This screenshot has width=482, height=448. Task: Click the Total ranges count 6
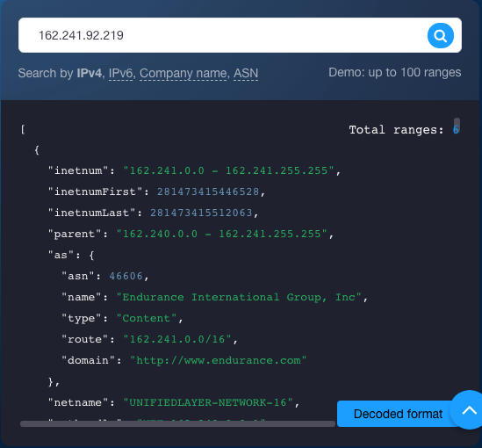[456, 130]
